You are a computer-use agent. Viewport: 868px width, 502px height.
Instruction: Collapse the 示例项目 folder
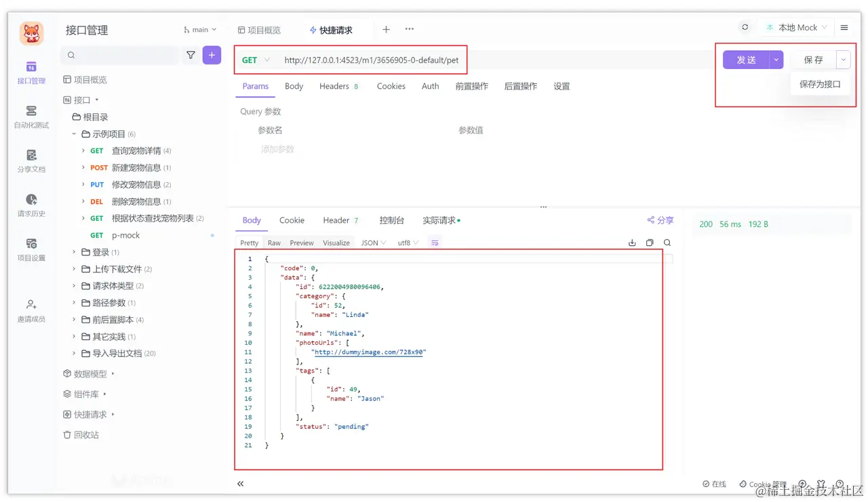tap(74, 134)
